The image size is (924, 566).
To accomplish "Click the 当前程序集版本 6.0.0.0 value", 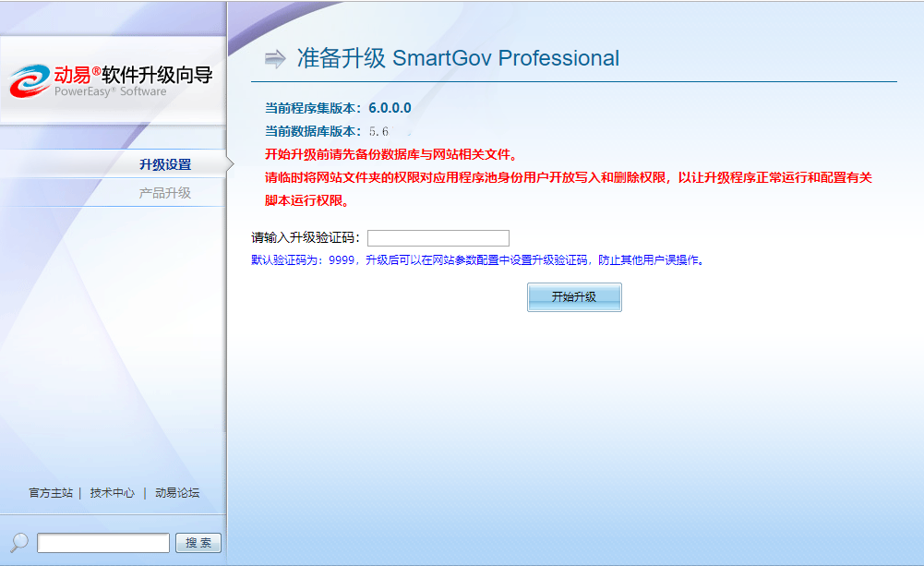I will (390, 108).
